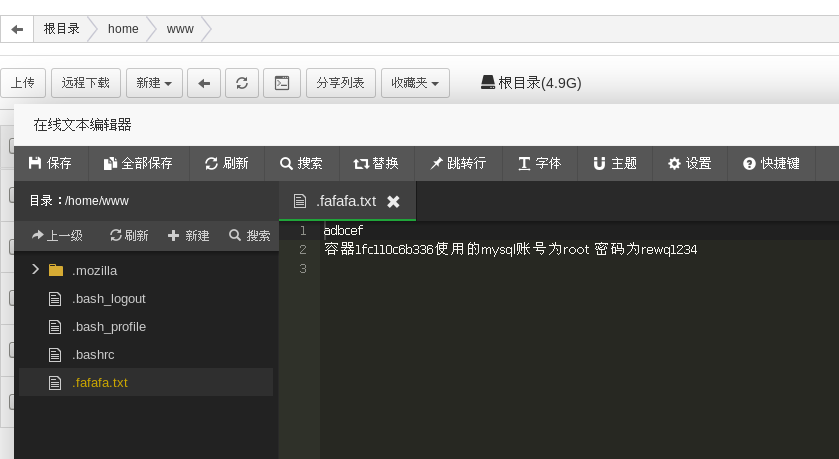Open the 主题 theme menu
Screen dimensions: 839x459
pyautogui.click(x=615, y=163)
